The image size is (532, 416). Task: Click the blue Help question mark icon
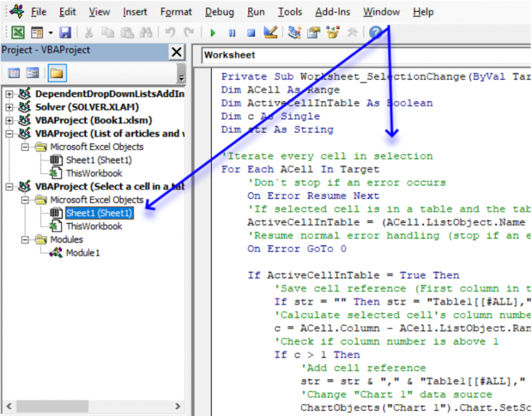coord(375,33)
